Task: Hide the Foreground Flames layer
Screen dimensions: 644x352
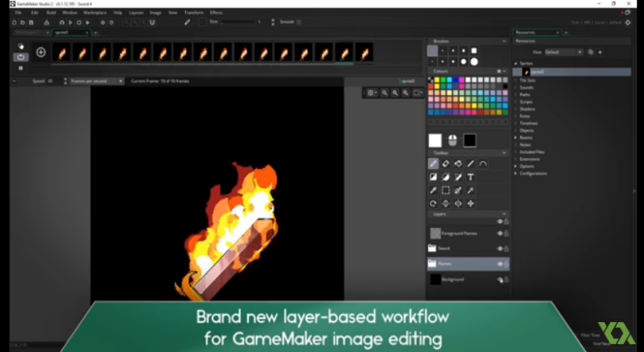Action: click(x=500, y=234)
